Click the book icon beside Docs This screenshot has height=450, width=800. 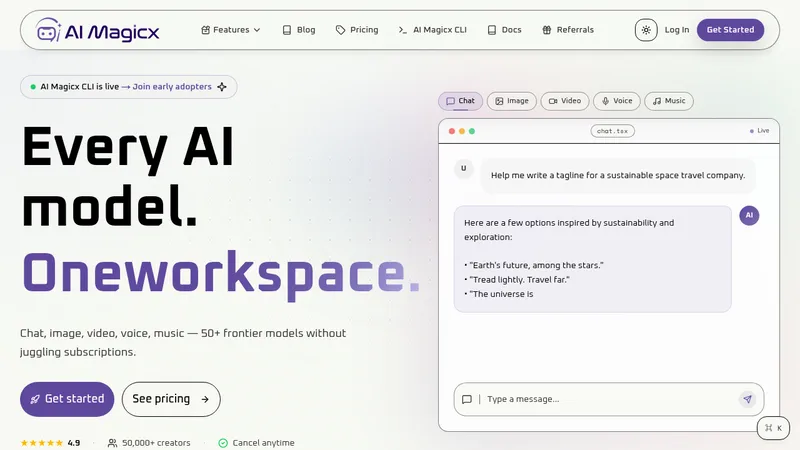[492, 30]
